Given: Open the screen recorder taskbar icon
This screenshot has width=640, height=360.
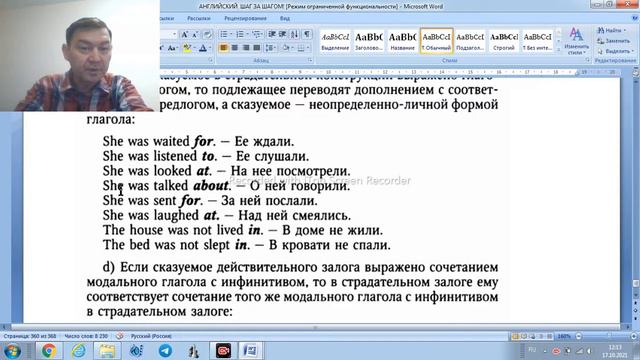Looking at the screenshot, I should point(223,351).
